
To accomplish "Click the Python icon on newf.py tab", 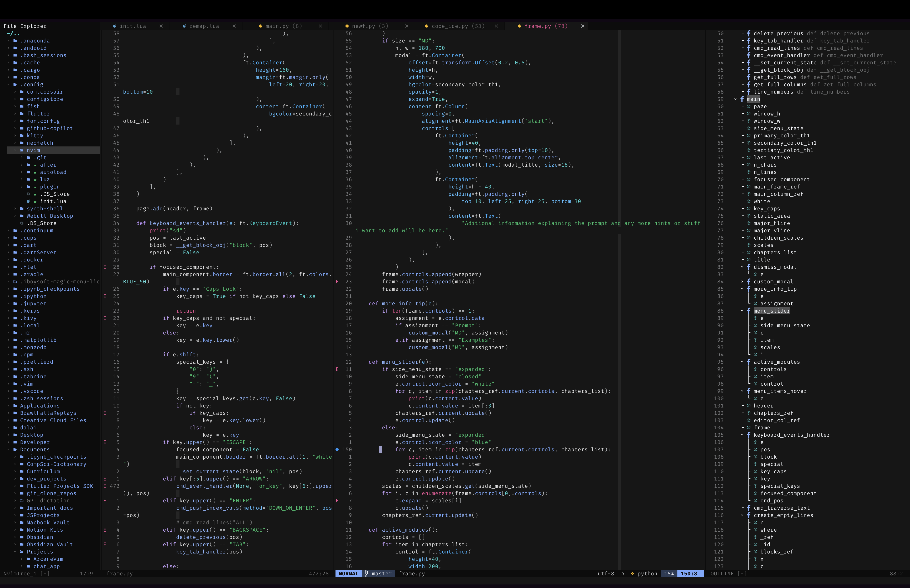I will [x=347, y=26].
